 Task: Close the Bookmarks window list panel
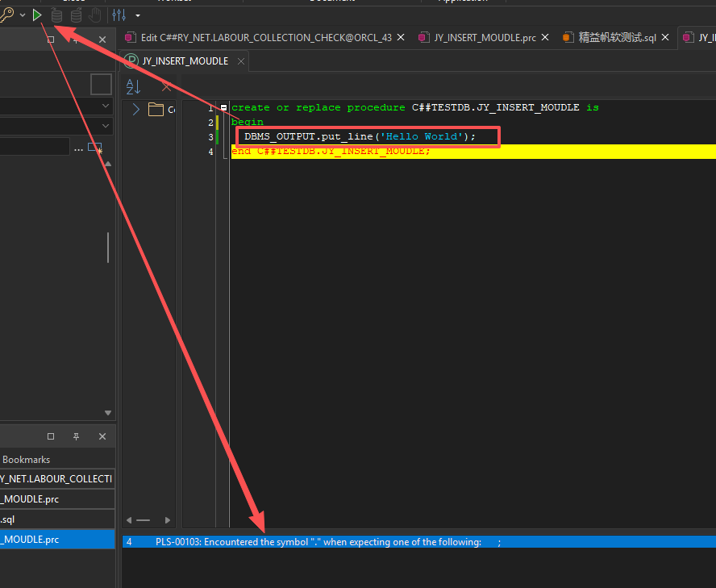102,437
